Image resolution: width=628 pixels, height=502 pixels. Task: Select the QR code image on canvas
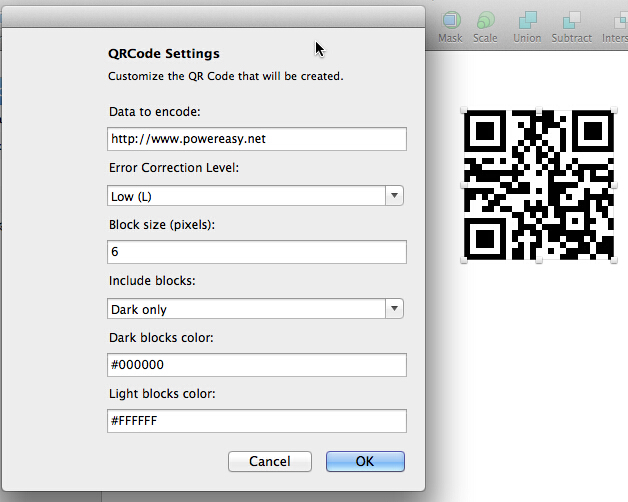pyautogui.click(x=538, y=185)
